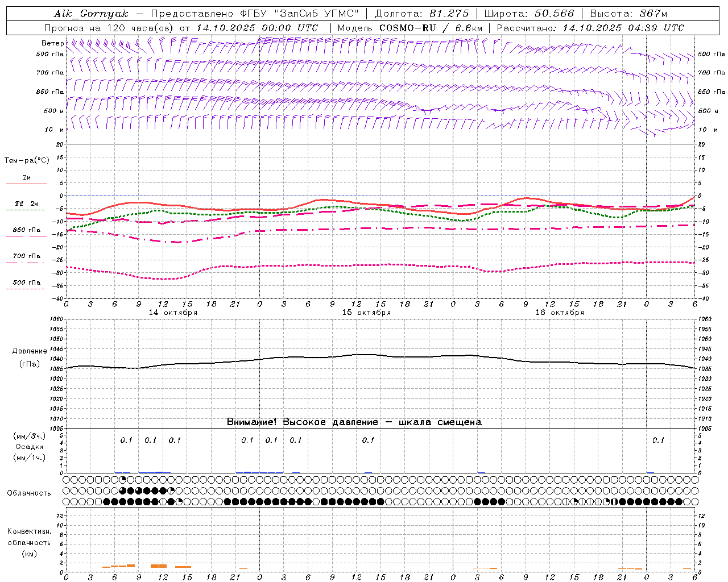The width and height of the screenshot is (728, 582).
Task: Click the dash-dot line sample under 700 гПа legend
Action: 25,263
